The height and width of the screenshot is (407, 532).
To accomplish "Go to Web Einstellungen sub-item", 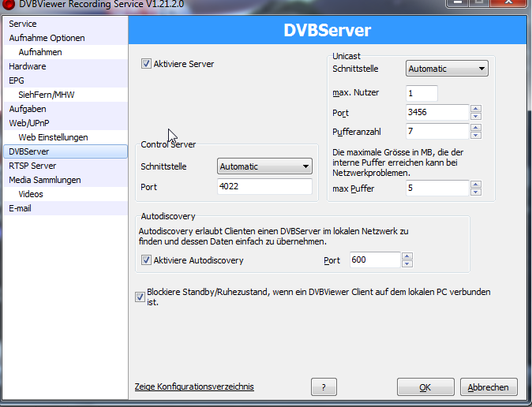I will [53, 137].
